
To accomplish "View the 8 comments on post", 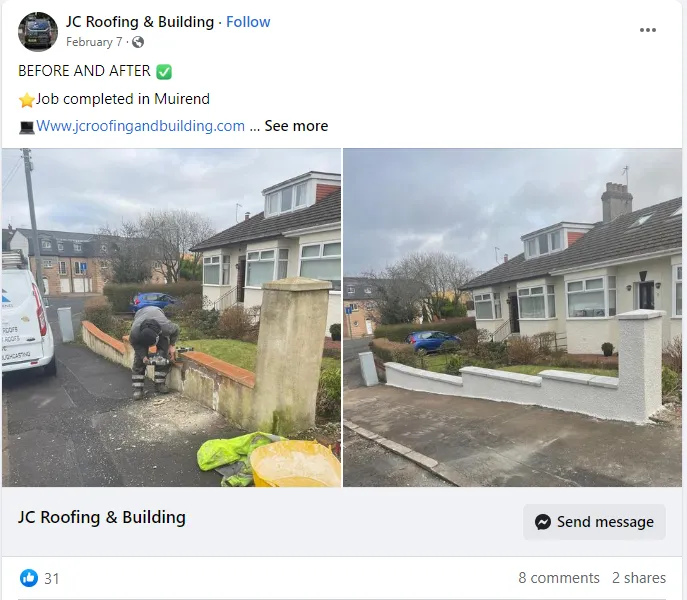I will (x=559, y=578).
